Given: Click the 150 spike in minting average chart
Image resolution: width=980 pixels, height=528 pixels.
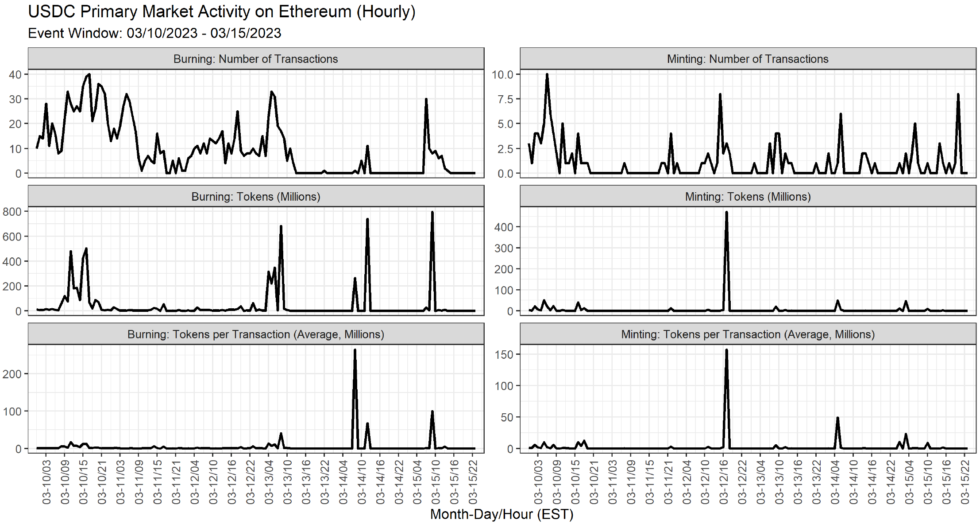Looking at the screenshot, I should 726,350.
